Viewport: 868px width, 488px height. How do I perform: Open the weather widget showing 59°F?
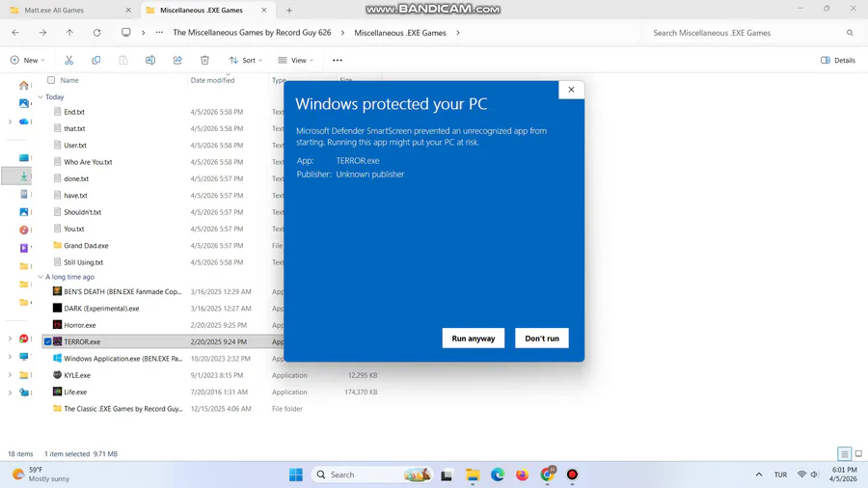[x=41, y=474]
